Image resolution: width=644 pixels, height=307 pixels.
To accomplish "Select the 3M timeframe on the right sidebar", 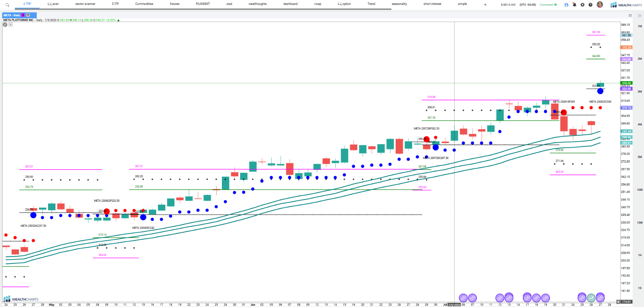I will tap(640, 91).
